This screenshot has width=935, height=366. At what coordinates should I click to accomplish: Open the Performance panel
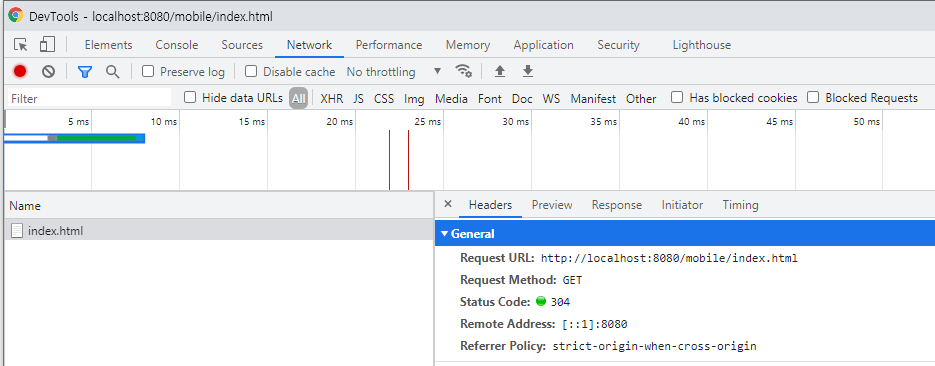389,45
